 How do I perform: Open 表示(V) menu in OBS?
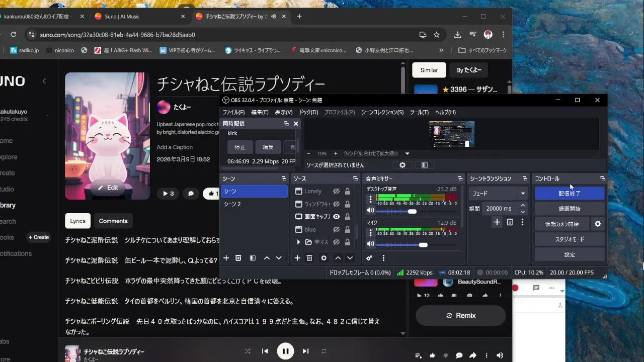click(284, 112)
